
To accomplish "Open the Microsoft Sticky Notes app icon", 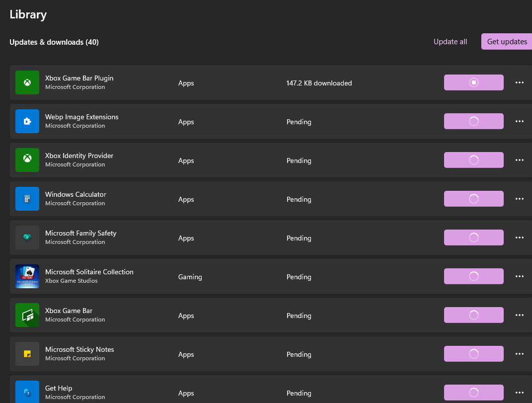I will [27, 353].
